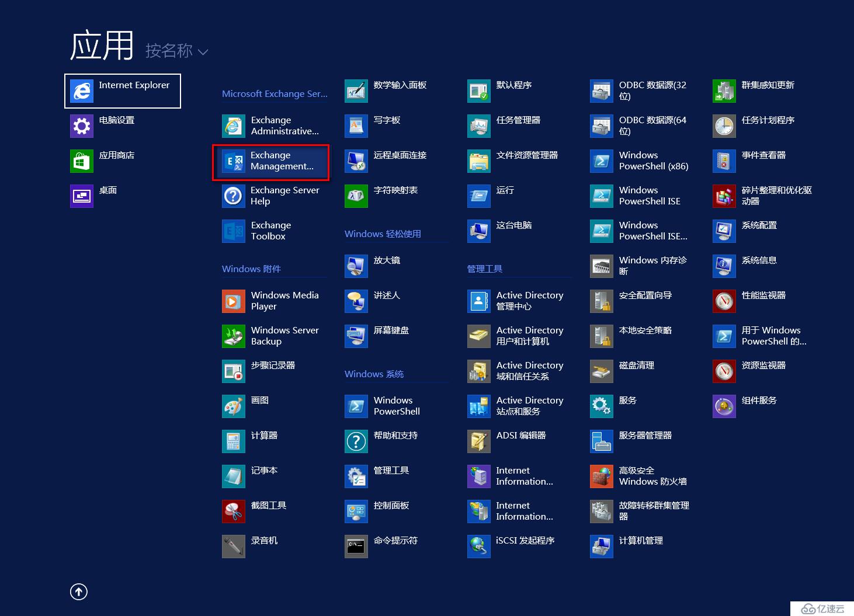Open 计算机管理 icon
This screenshot has width=854, height=616.
(602, 547)
